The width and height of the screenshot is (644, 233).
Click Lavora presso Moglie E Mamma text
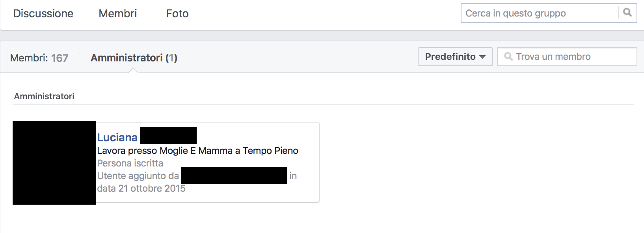click(197, 151)
